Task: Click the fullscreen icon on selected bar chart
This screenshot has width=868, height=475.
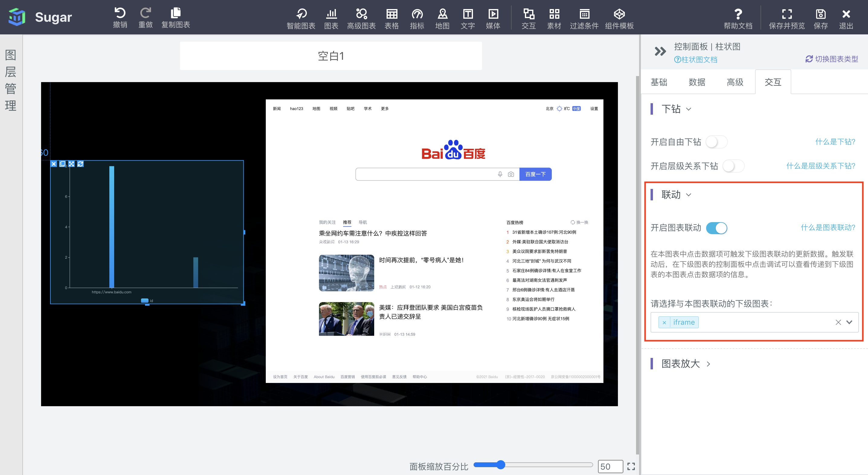Action: 72,164
